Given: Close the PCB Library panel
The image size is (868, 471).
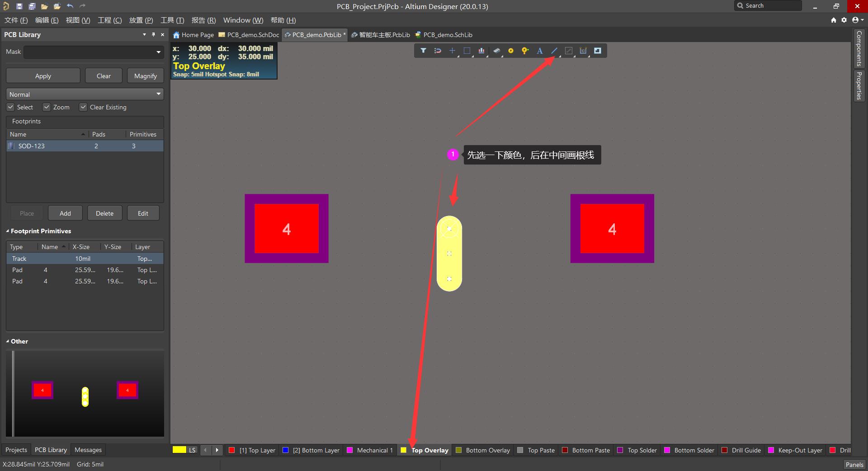Looking at the screenshot, I should 163,34.
